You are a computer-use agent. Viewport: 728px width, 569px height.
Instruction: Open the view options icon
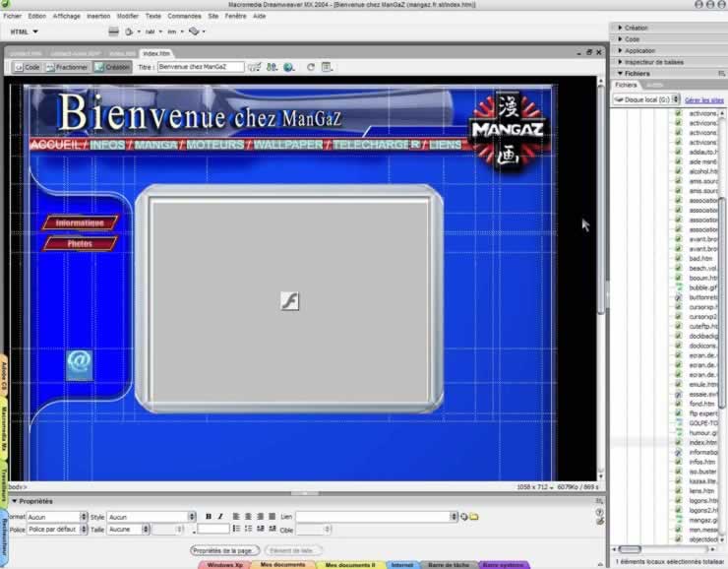click(327, 67)
